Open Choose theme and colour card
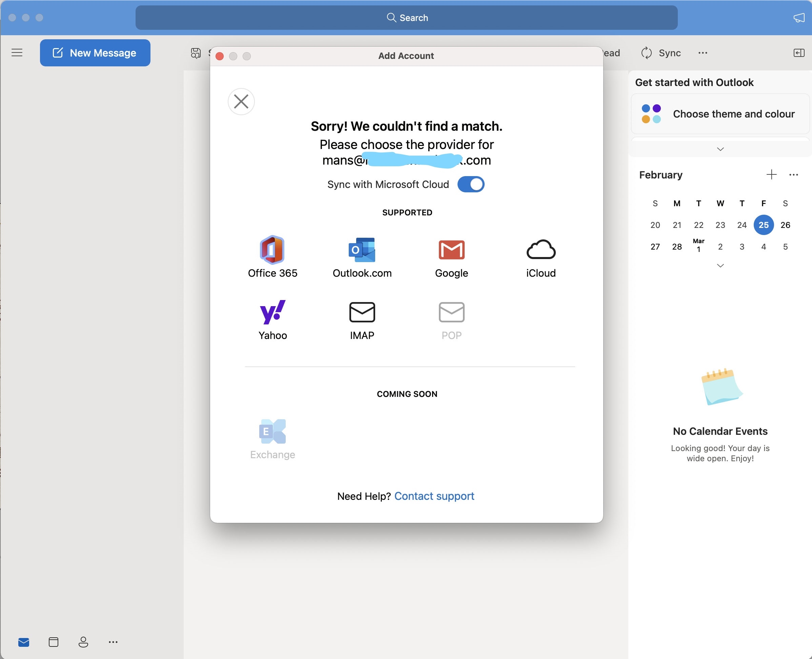The height and width of the screenshot is (659, 812). (720, 114)
